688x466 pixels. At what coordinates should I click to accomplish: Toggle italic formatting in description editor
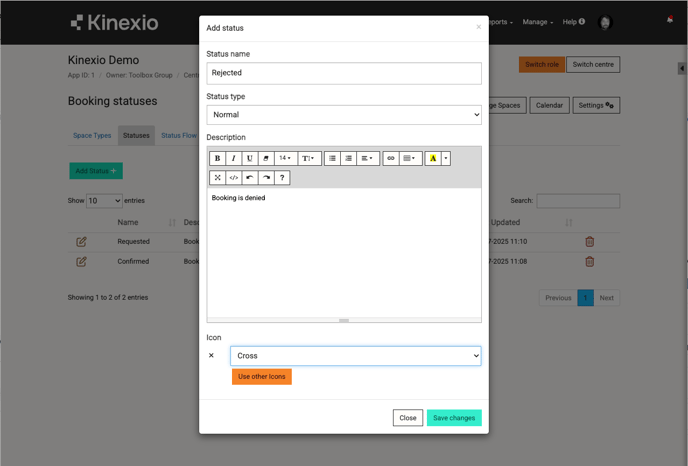pos(233,158)
